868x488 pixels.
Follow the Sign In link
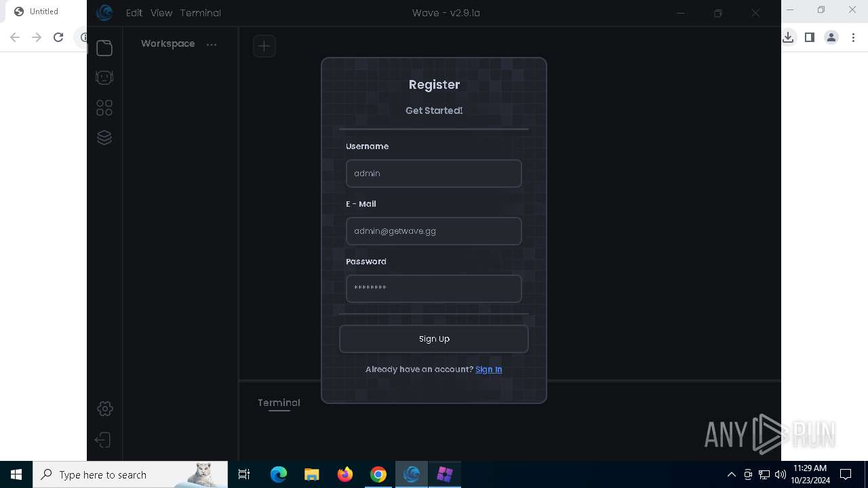pyautogui.click(x=489, y=369)
